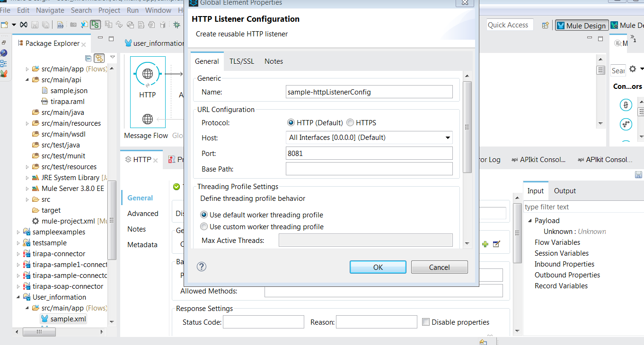This screenshot has height=345, width=644.
Task: Open the Navigate menu
Action: 50,10
